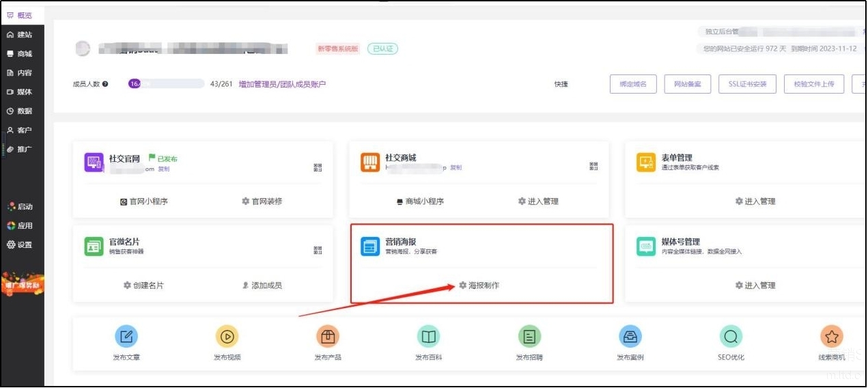The image size is (868, 388).
Task: Click 增加管理员/团队成员账户 link
Action: pyautogui.click(x=282, y=84)
